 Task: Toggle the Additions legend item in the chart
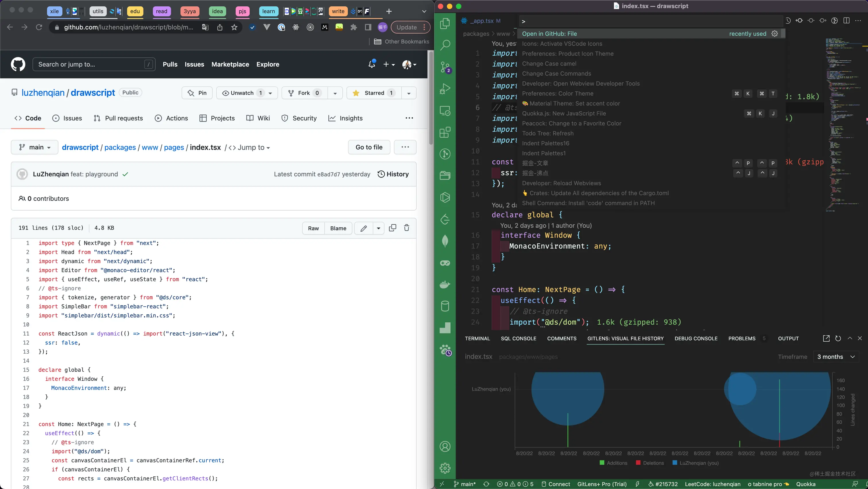click(613, 463)
